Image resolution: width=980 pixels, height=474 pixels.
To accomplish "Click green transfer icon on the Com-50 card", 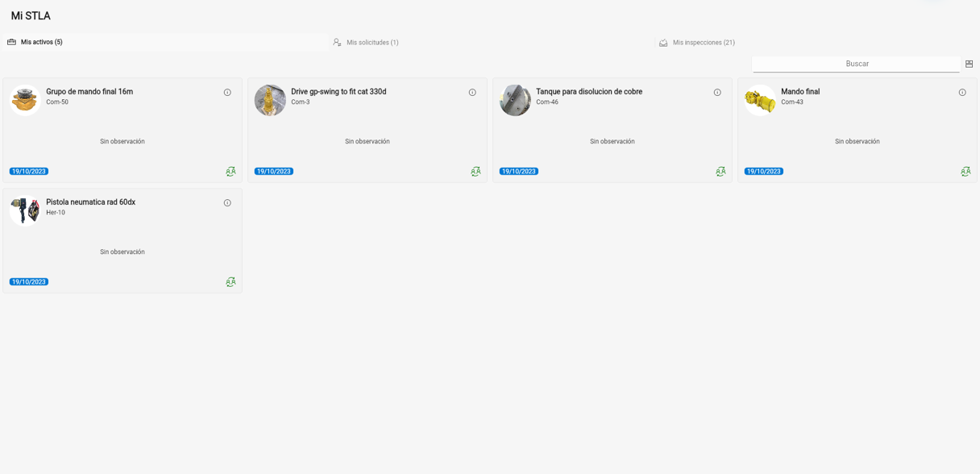I will (230, 172).
